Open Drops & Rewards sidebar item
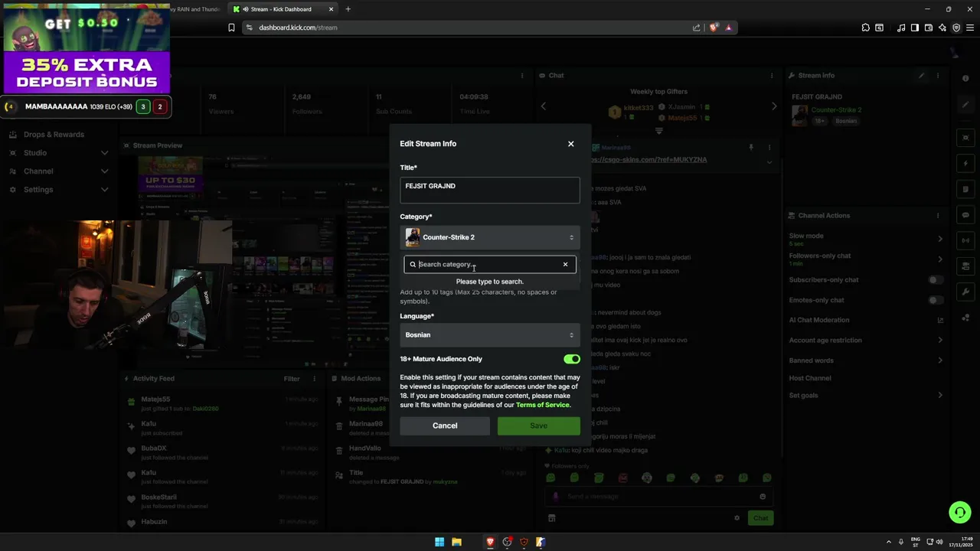Viewport: 980px width, 551px height. (x=54, y=135)
